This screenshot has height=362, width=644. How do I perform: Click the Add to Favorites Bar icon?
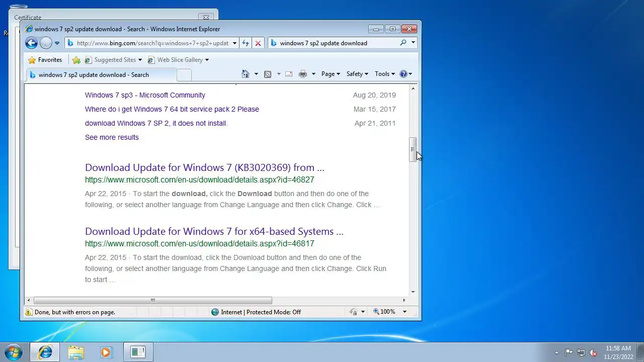point(76,60)
